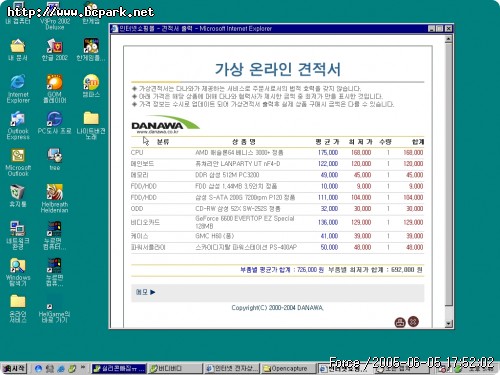Open the 한게임플... desktop shortcut
This screenshot has height=375, width=500.
pos(91,50)
